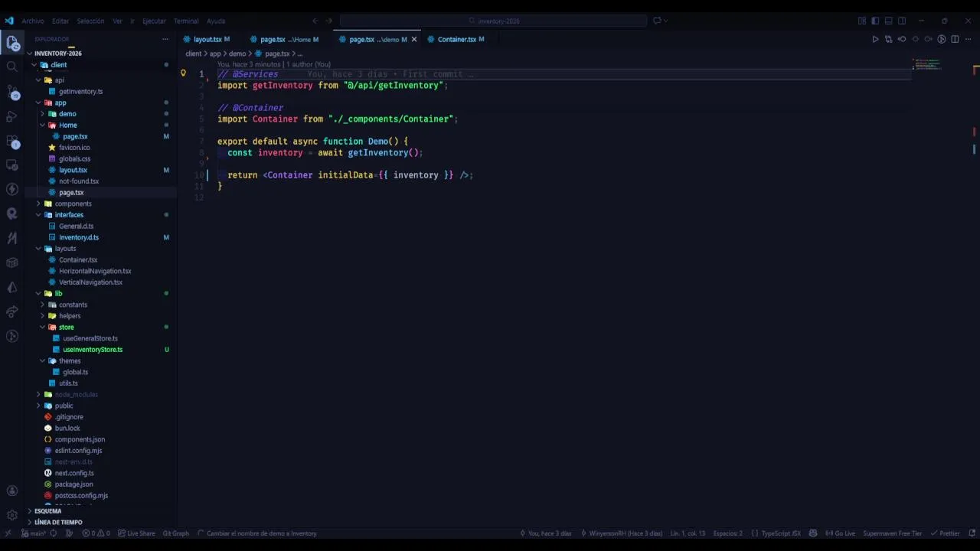Click the inventory-2026 search field
This screenshot has width=980, height=551.
coord(492,21)
